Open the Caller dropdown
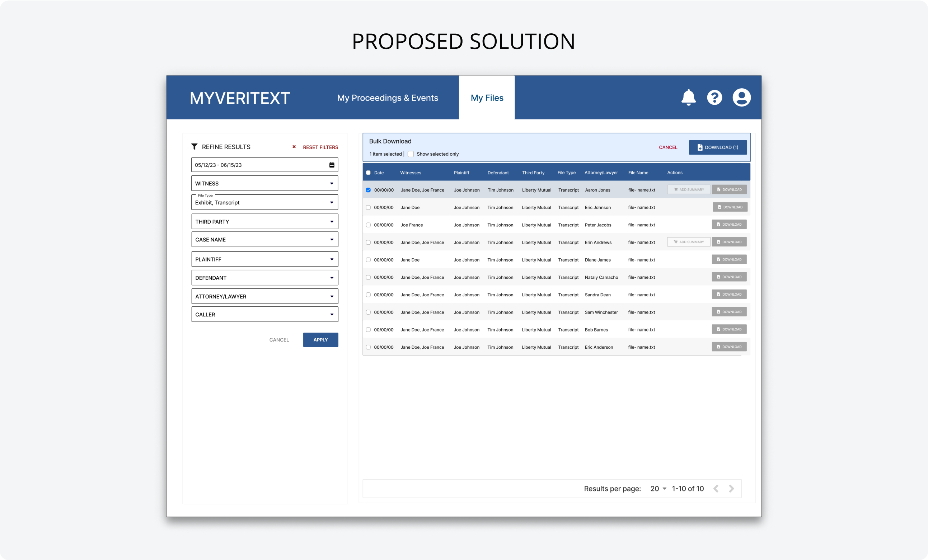Screen dimensions: 928x560 [x=265, y=315]
